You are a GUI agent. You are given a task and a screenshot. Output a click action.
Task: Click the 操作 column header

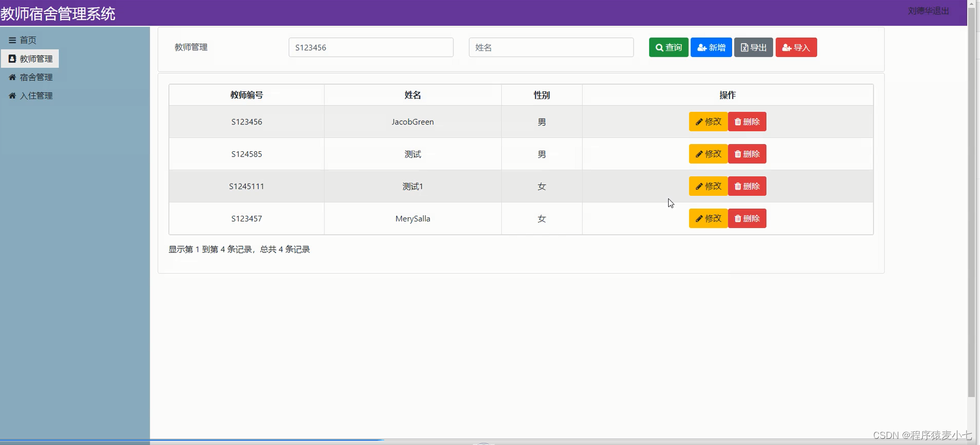pos(728,95)
